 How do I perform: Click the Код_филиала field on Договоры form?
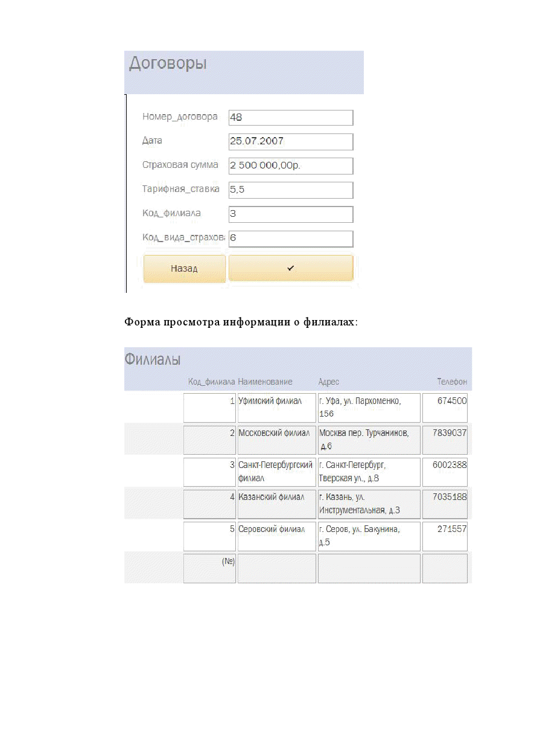[x=290, y=214]
